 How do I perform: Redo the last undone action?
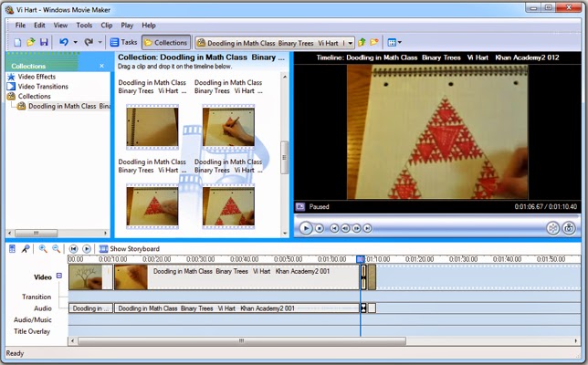[x=89, y=42]
